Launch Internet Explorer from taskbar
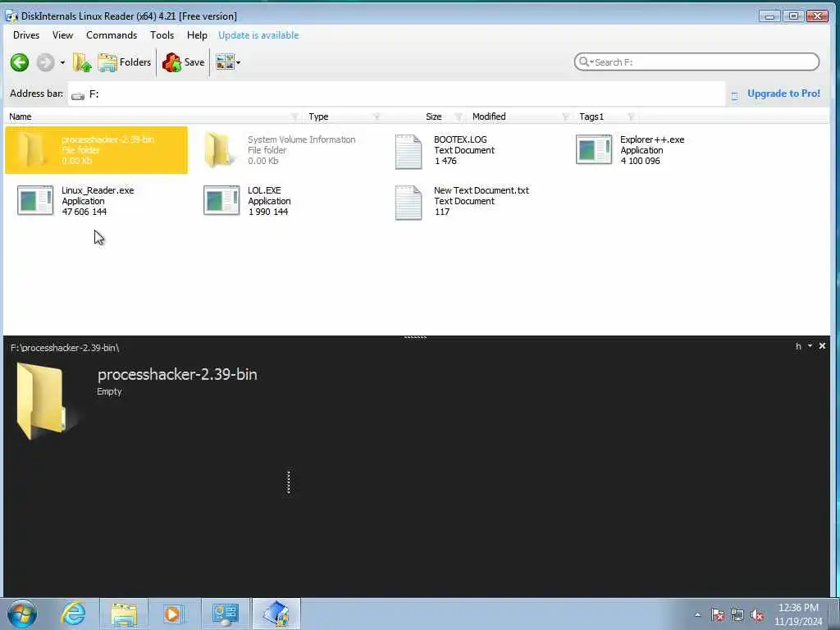Viewport: 840px width, 630px height. pos(73,614)
